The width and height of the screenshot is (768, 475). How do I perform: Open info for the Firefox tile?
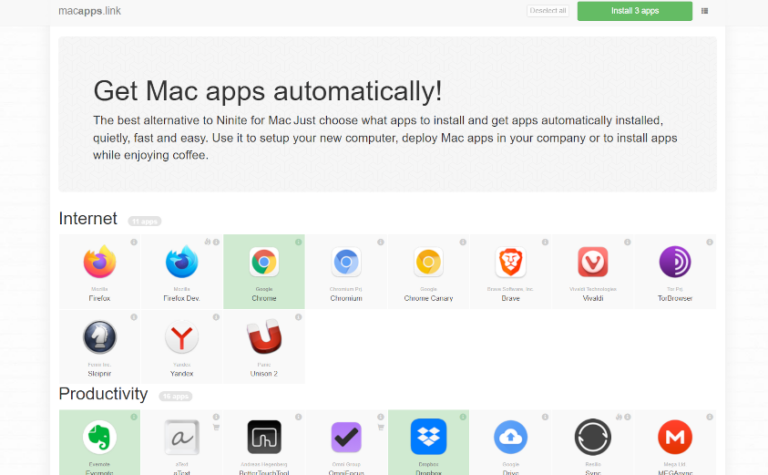[x=134, y=242]
